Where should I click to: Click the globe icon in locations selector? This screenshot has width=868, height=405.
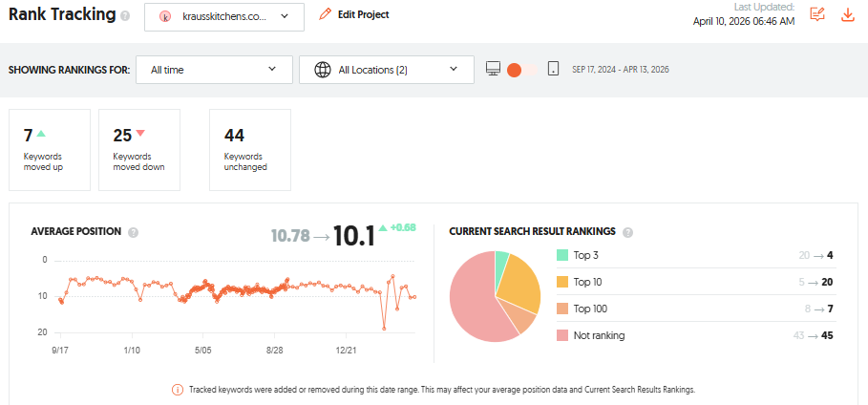[x=323, y=70]
